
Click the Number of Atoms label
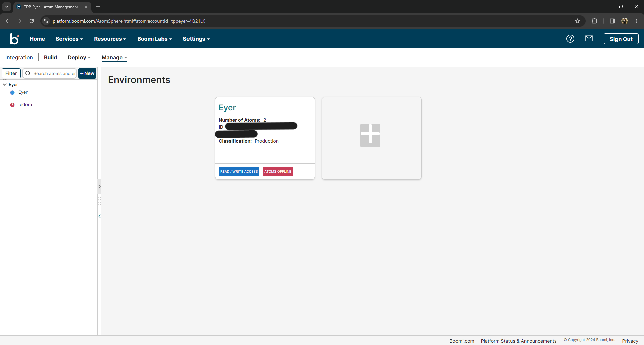point(239,120)
